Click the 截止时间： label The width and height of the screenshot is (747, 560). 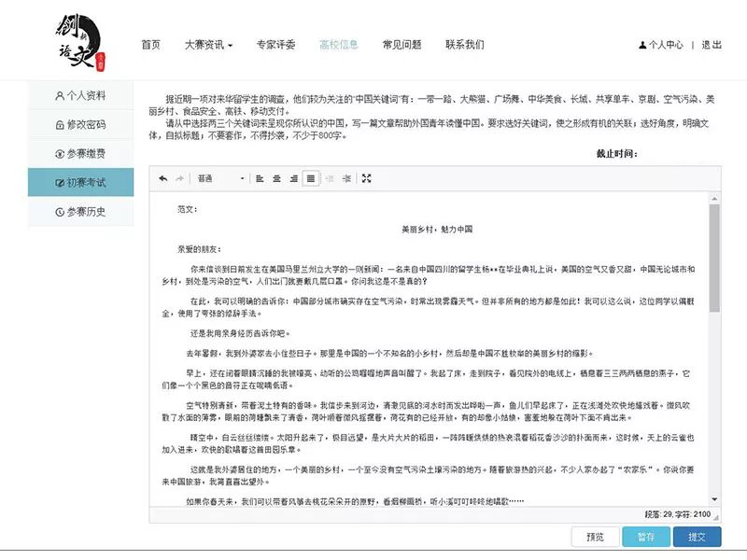617,153
